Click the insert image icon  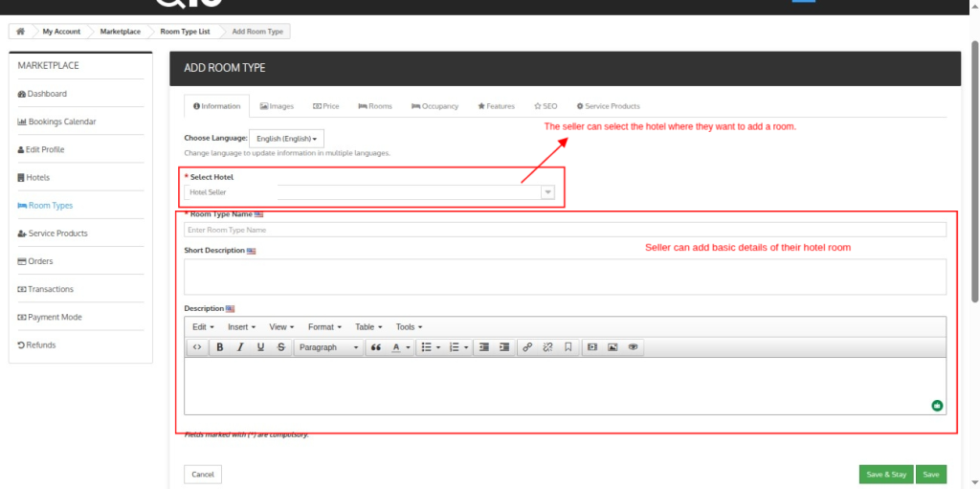pyautogui.click(x=612, y=347)
